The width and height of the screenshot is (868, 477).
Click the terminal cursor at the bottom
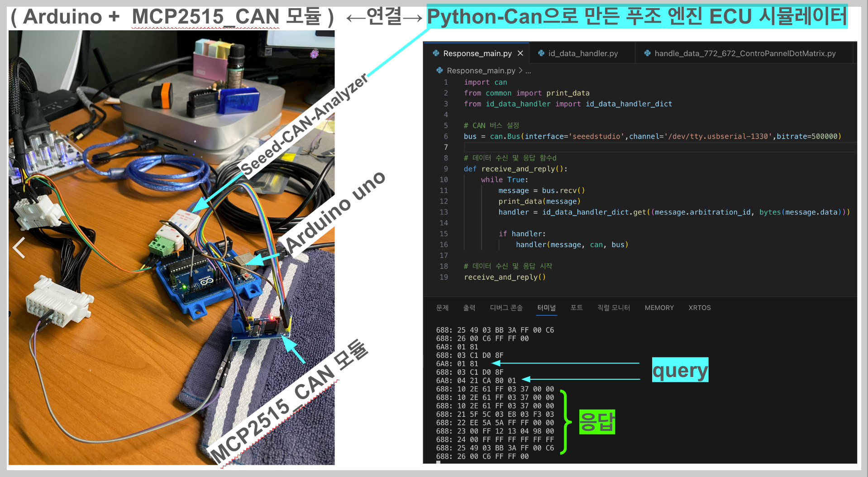pyautogui.click(x=438, y=462)
